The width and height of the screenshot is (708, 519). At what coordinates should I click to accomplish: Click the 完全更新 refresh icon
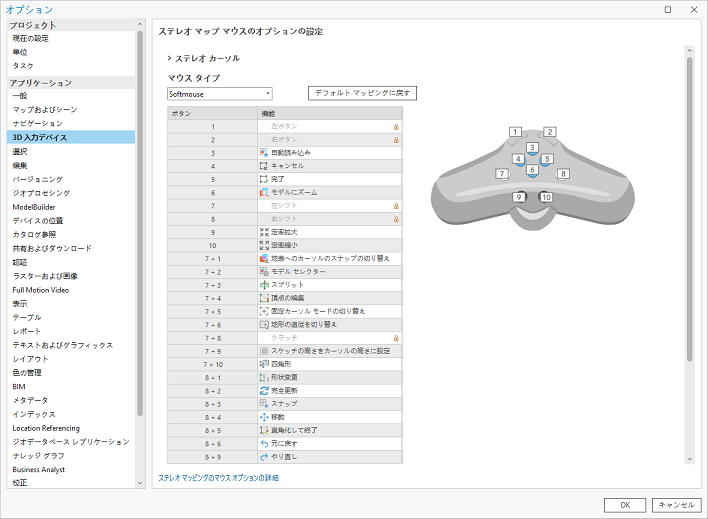point(264,391)
